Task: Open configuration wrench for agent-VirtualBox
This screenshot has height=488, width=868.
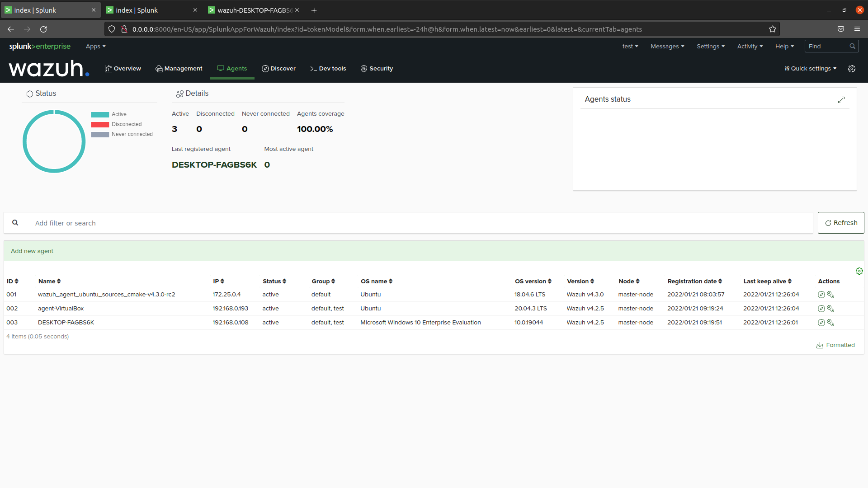Action: pyautogui.click(x=830, y=309)
